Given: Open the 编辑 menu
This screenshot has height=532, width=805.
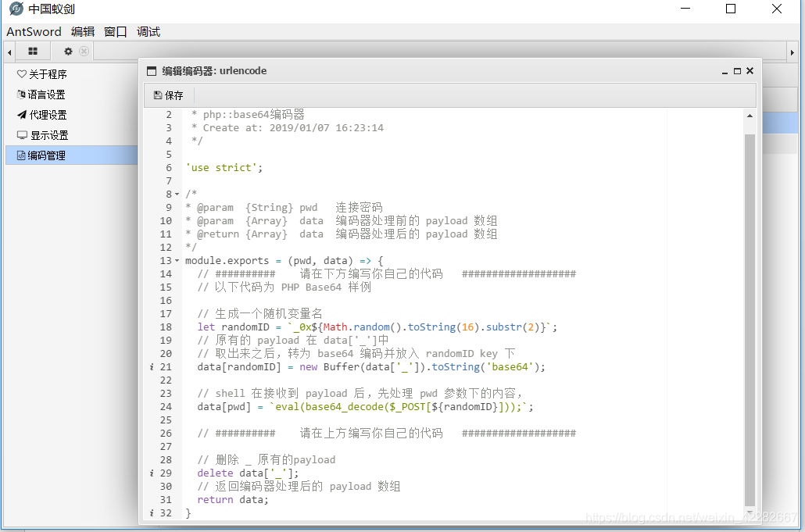Looking at the screenshot, I should click(x=83, y=32).
